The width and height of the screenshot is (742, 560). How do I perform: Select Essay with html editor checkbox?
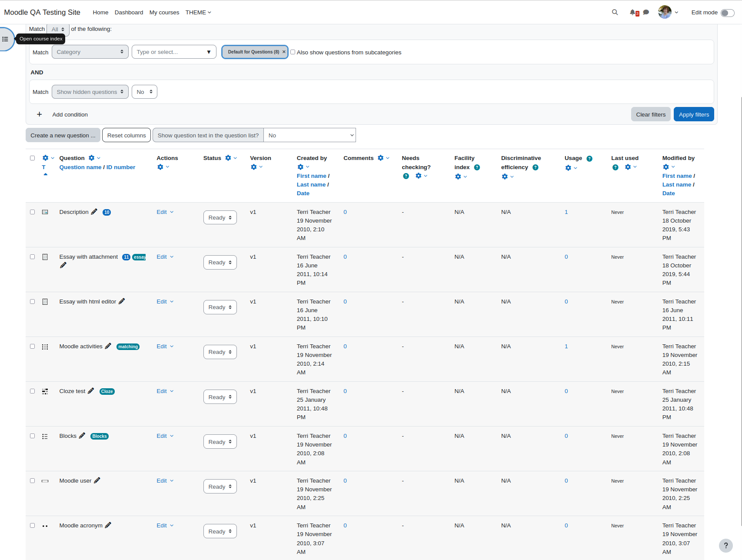coord(32,302)
